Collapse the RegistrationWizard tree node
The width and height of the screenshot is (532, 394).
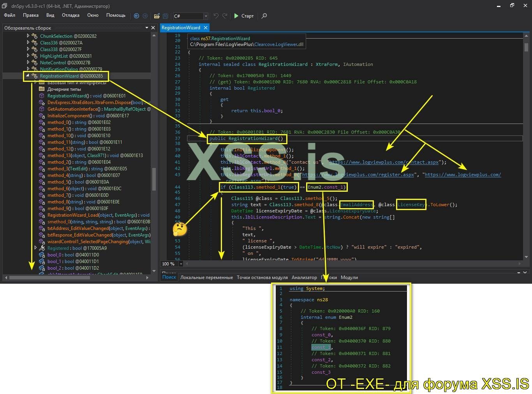[x=28, y=76]
